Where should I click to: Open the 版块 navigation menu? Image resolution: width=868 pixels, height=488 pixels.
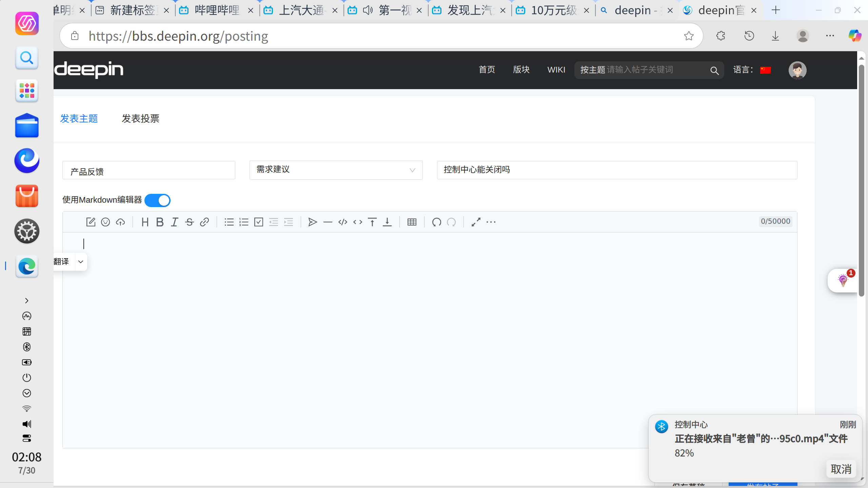[521, 70]
